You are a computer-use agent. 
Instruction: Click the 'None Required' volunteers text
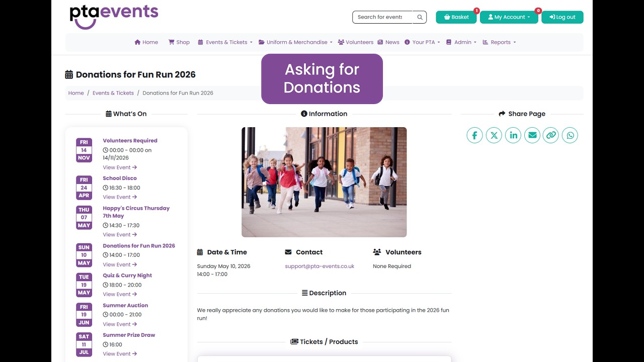click(x=392, y=266)
